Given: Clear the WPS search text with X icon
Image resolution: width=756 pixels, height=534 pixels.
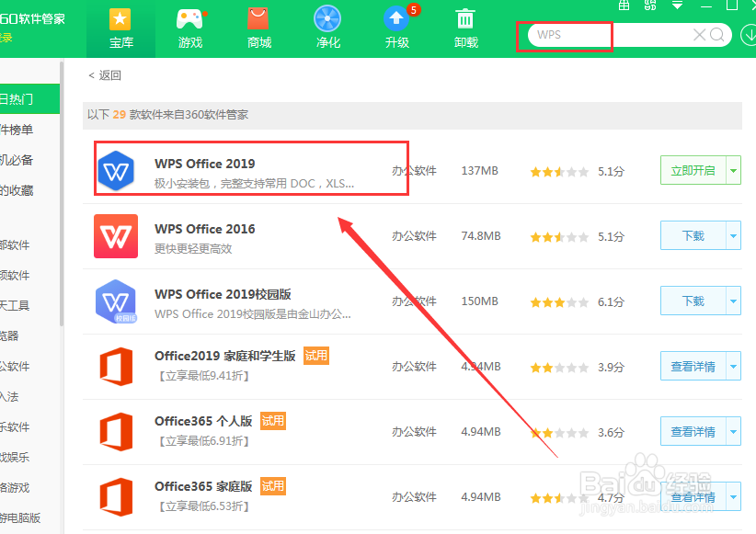Looking at the screenshot, I should [699, 35].
